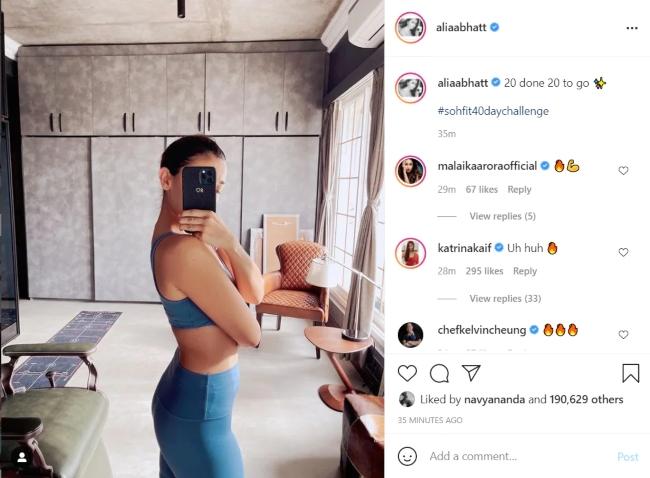Open the comment bubble icon
This screenshot has width=650, height=478.
[x=439, y=373]
